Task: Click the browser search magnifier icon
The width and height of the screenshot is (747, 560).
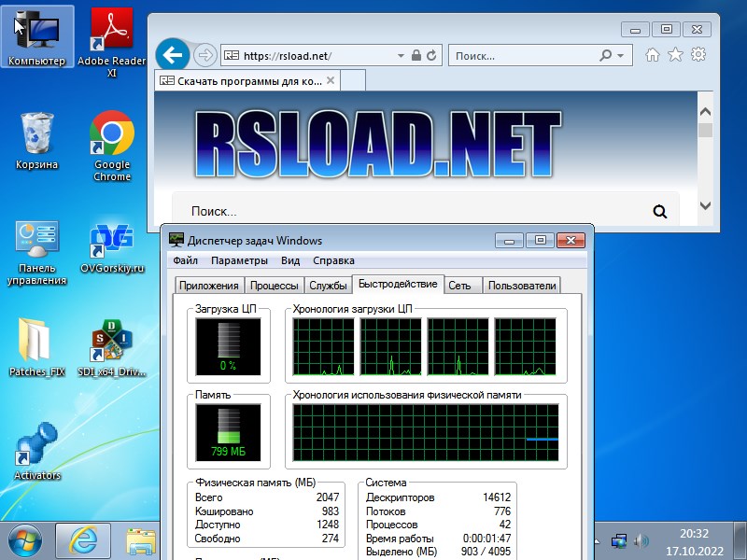Action: [605, 55]
